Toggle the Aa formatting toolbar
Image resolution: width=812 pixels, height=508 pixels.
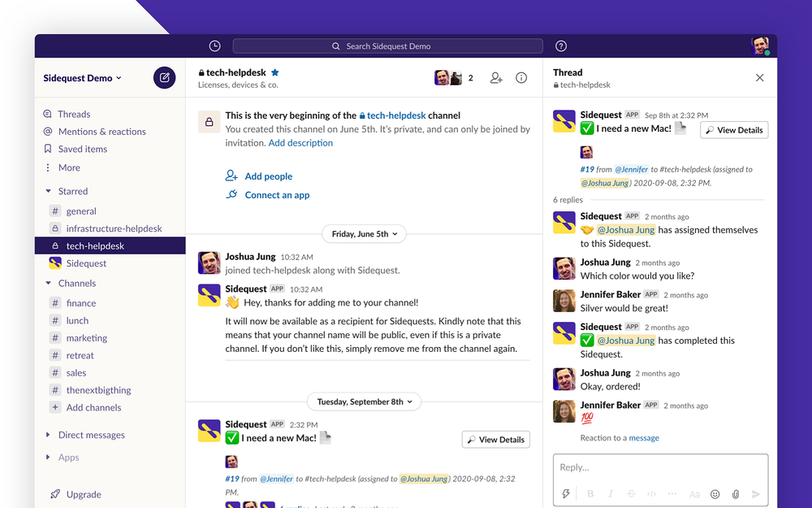[x=694, y=494]
